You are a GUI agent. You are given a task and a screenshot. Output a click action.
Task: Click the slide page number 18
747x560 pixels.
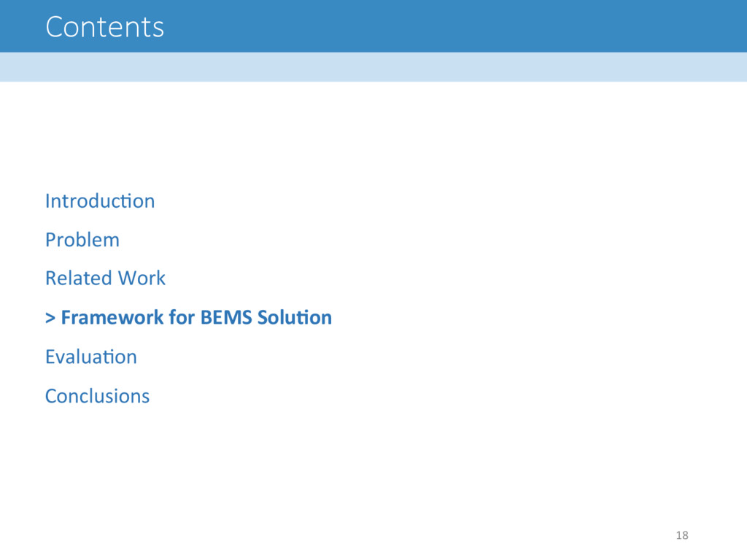tap(682, 535)
